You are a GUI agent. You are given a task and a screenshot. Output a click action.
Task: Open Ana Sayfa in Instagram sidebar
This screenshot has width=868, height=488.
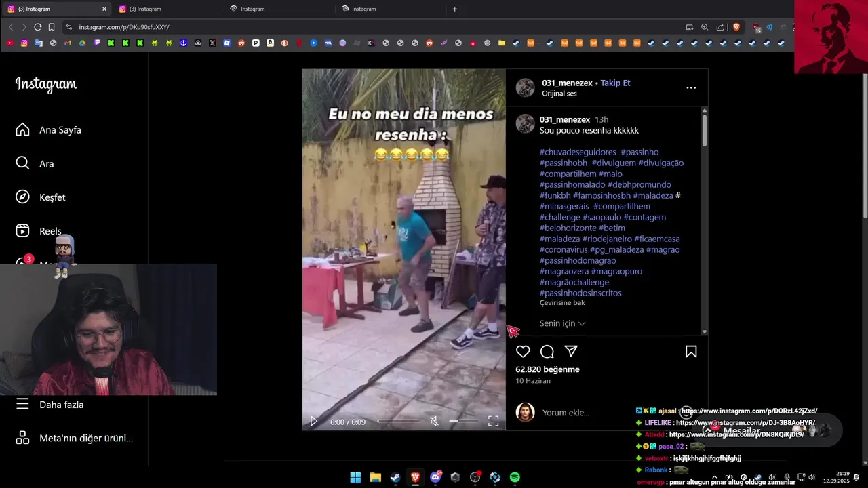coord(49,129)
